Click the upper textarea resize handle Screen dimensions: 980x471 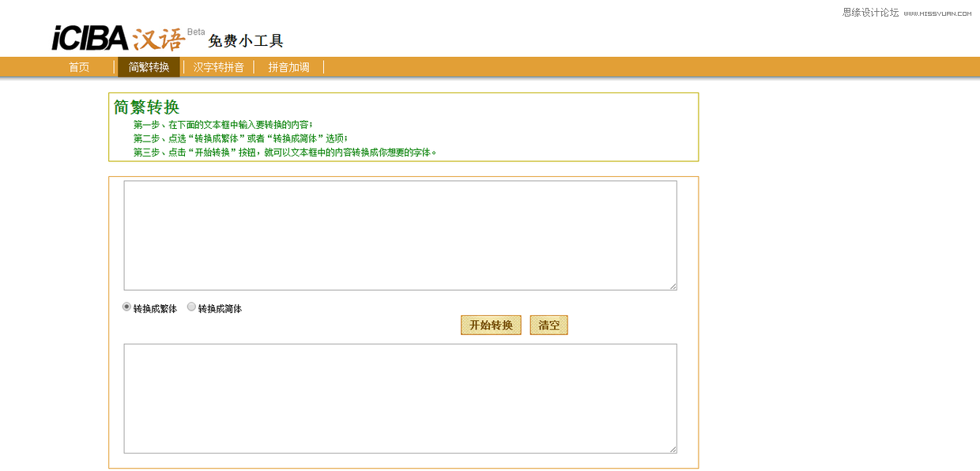click(673, 286)
